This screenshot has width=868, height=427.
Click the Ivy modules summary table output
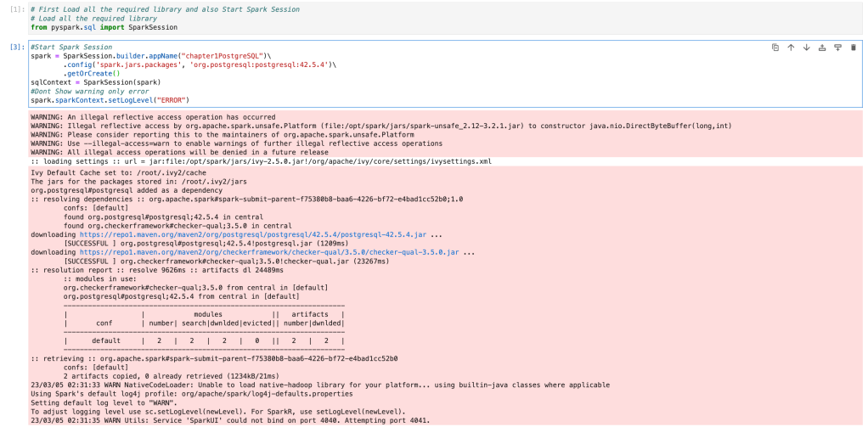(204, 323)
